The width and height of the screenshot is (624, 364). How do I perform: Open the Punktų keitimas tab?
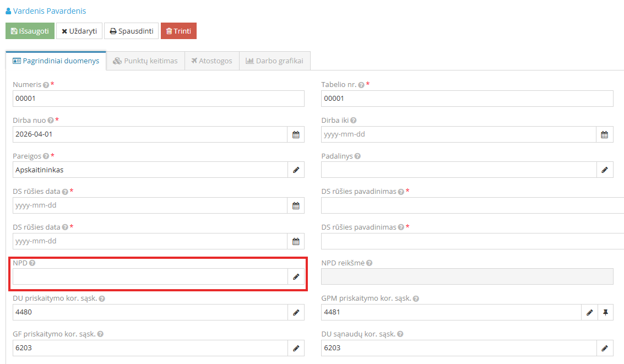tap(145, 61)
